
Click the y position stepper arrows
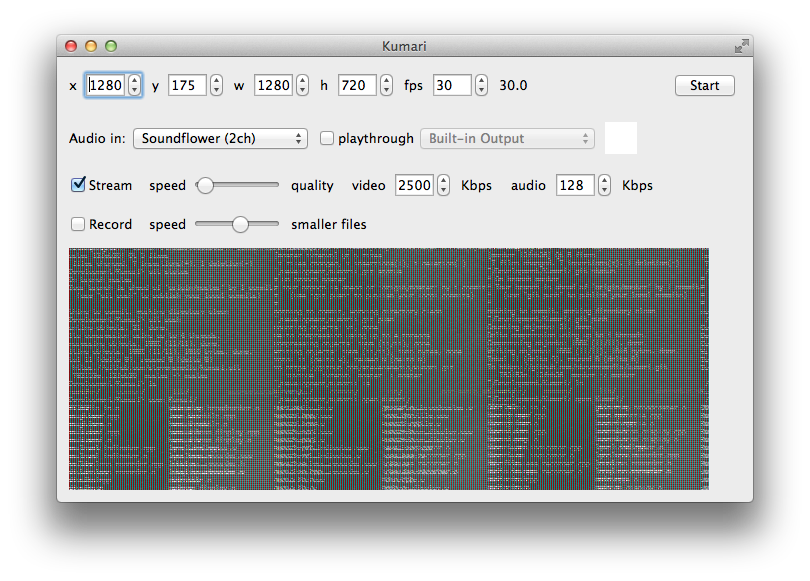[x=216, y=86]
